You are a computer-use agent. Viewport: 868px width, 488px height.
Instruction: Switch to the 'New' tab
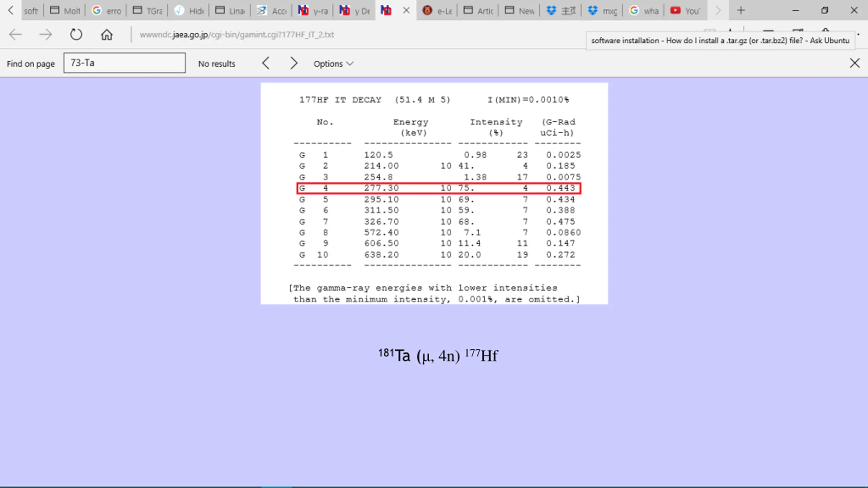tap(519, 11)
